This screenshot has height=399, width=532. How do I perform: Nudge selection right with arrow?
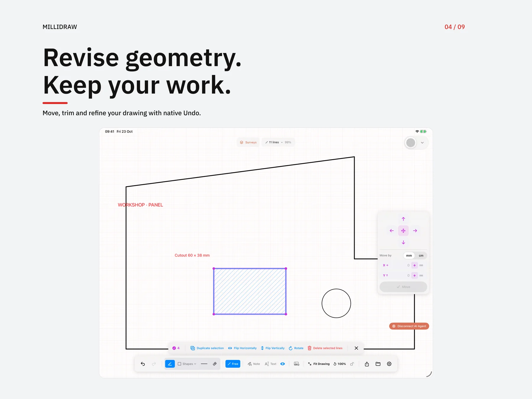click(415, 231)
